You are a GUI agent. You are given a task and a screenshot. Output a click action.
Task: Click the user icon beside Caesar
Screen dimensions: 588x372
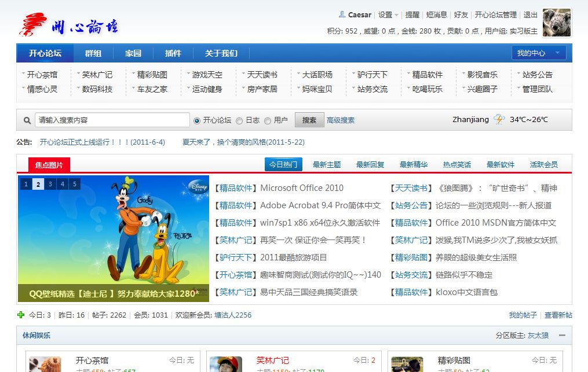coord(342,14)
